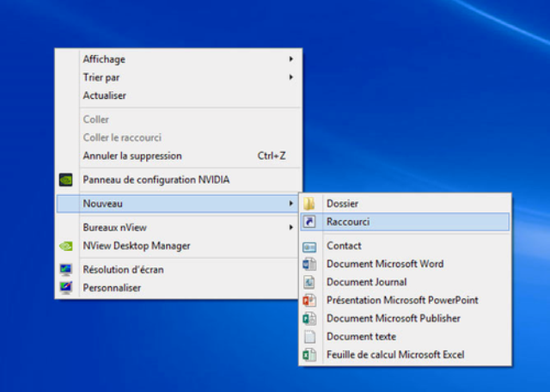Click the NView Desktop Manager icon
Screen dimensions: 550x392
(66, 246)
